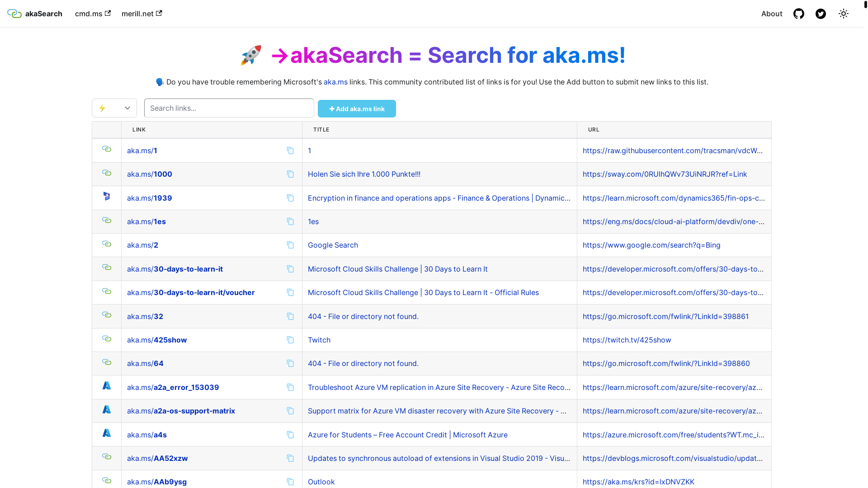The height and width of the screenshot is (488, 868).
Task: Copy the aka.ms/1939 link
Action: pyautogui.click(x=290, y=198)
